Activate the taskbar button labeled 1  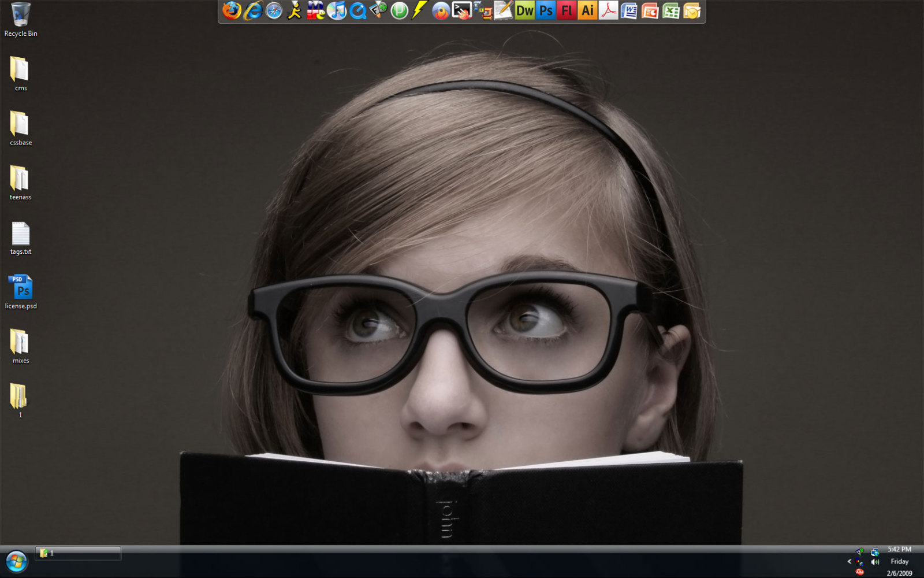tap(78, 553)
